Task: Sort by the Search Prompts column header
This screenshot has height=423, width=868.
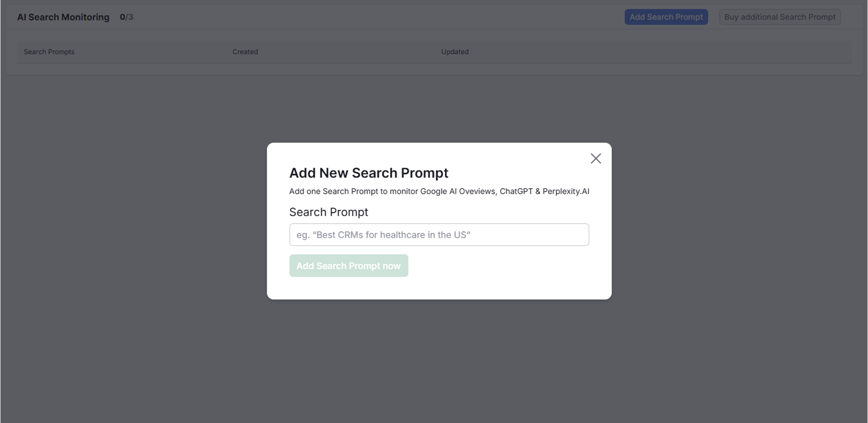Action: click(49, 52)
